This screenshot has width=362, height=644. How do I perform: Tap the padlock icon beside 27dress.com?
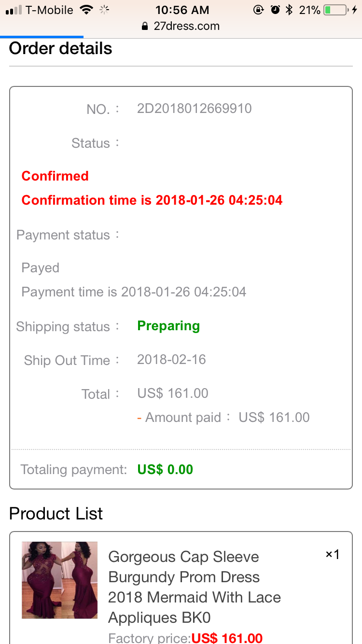145,27
